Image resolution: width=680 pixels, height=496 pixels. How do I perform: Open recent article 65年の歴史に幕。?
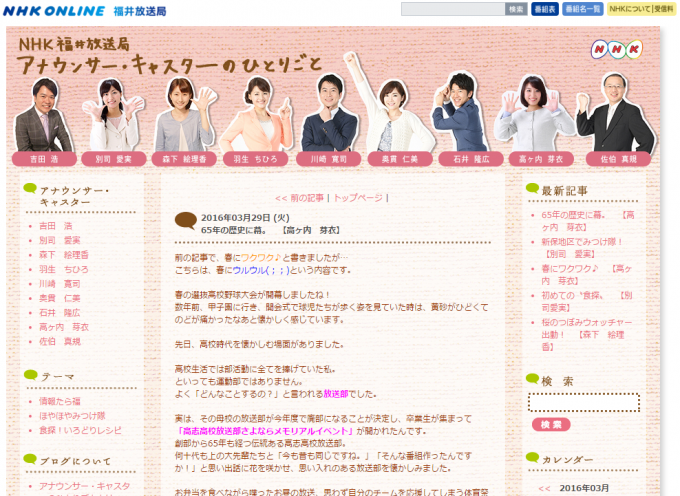pyautogui.click(x=588, y=221)
